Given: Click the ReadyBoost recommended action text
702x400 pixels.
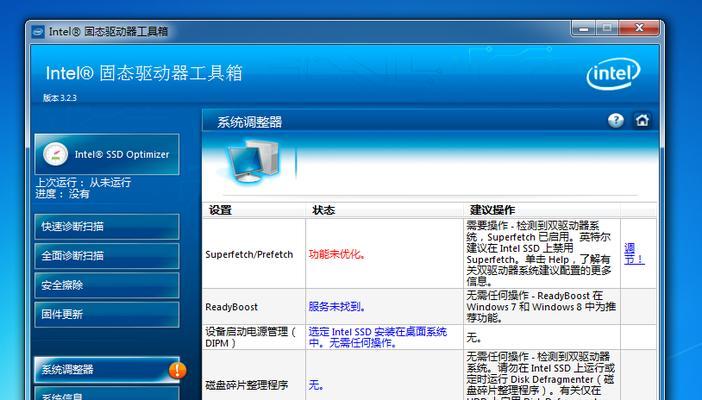Looking at the screenshot, I should (x=541, y=307).
